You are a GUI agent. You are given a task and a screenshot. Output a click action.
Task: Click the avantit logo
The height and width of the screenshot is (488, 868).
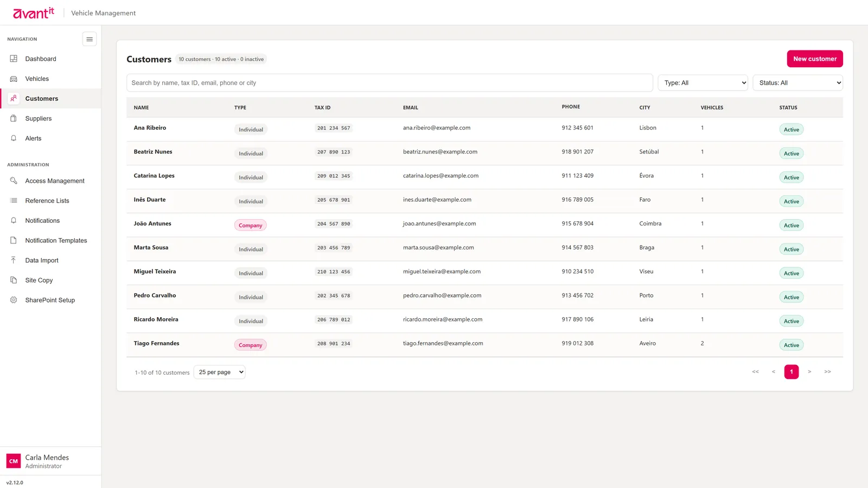pyautogui.click(x=34, y=12)
